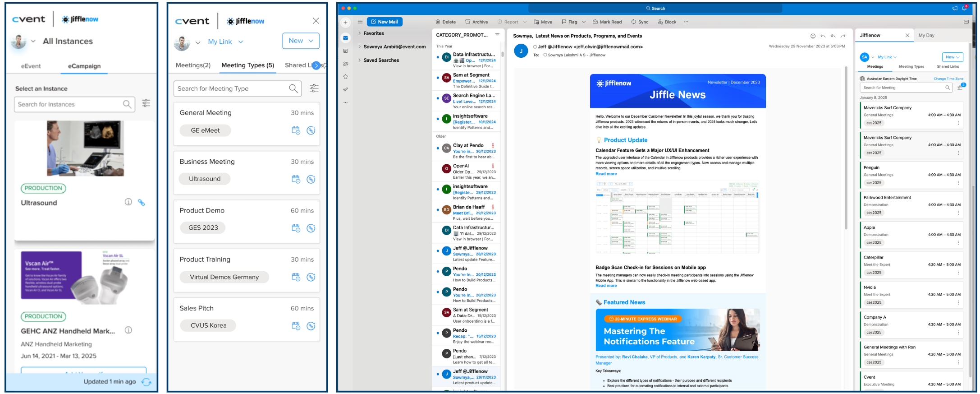Open three-dot menu on the Penguin meeting card
The width and height of the screenshot is (980, 394).
click(x=958, y=183)
